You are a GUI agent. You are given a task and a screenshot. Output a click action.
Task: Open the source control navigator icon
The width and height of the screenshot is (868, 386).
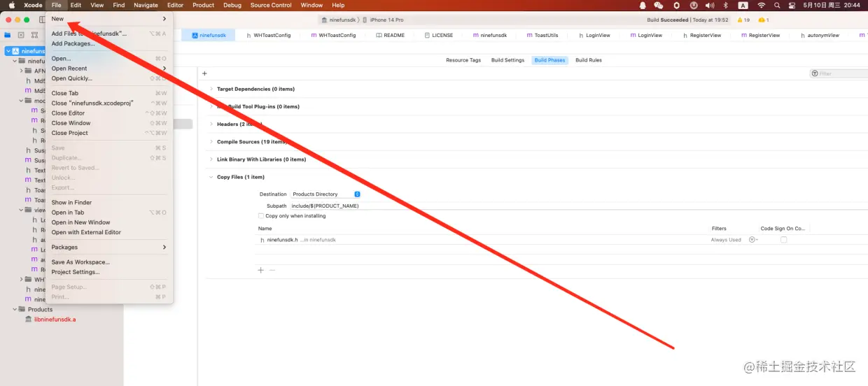(x=21, y=35)
